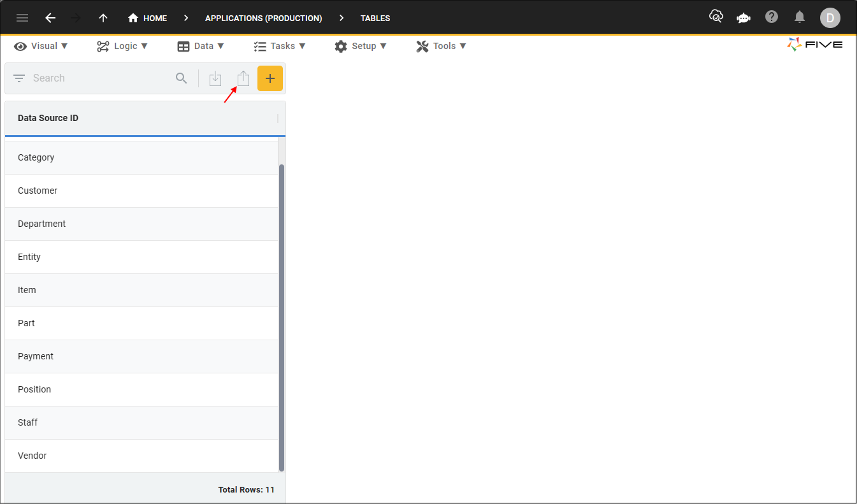Image resolution: width=857 pixels, height=504 pixels.
Task: Open Applications (Production) breadcrumb
Action: (263, 18)
